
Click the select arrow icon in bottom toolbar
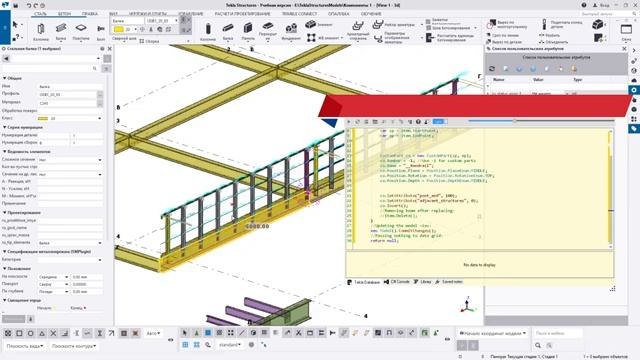tap(185, 333)
